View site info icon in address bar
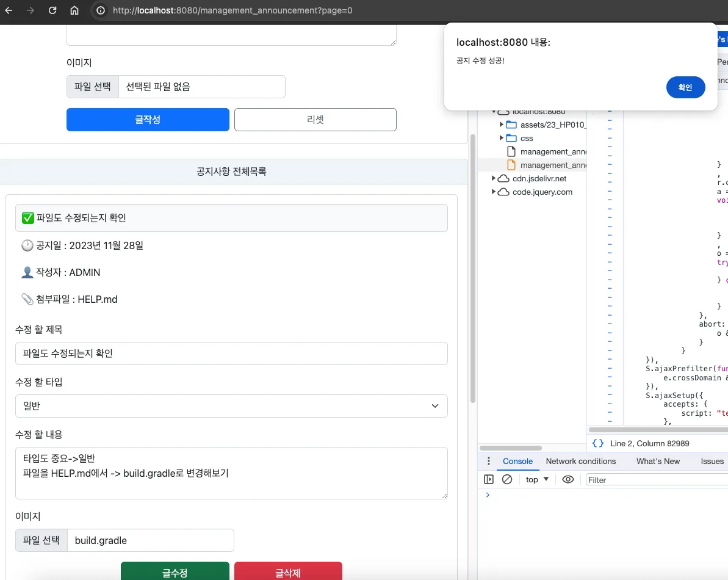 (x=100, y=10)
